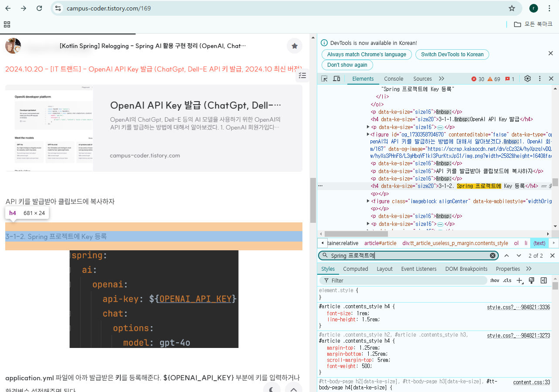Click the Styles Filter input
The image size is (559, 392).
coord(403,280)
